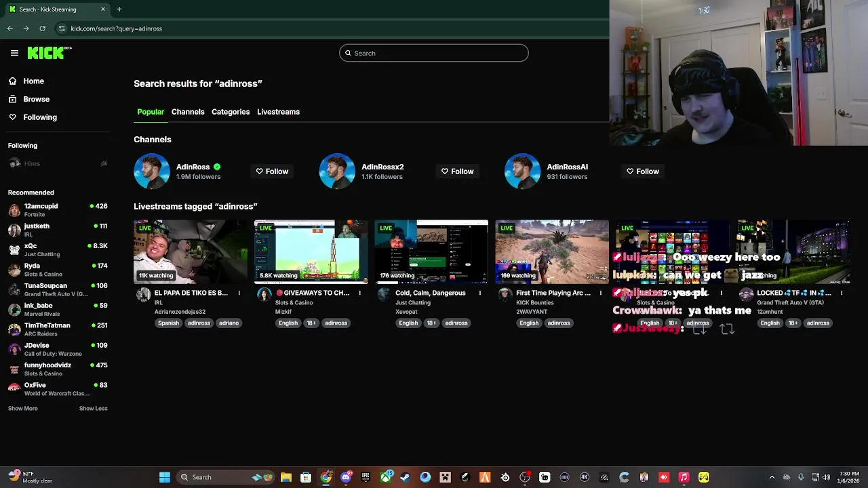Open Discord from taskbar
The height and width of the screenshot is (488, 868).
(346, 477)
